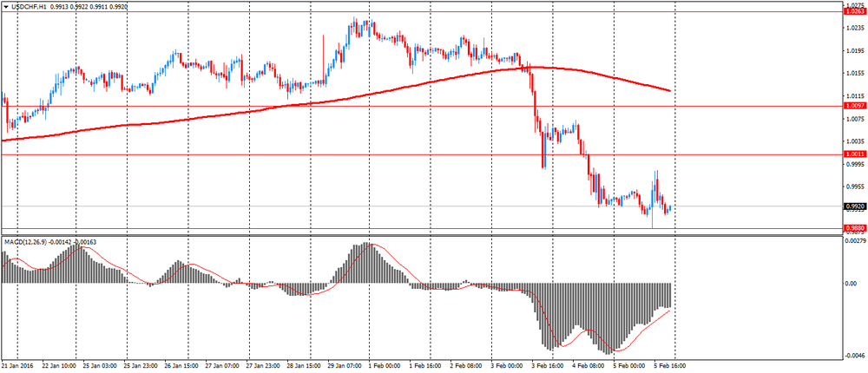Click the 22 Jan 10:00 time label
Image resolution: width=868 pixels, height=373 pixels.
59,366
